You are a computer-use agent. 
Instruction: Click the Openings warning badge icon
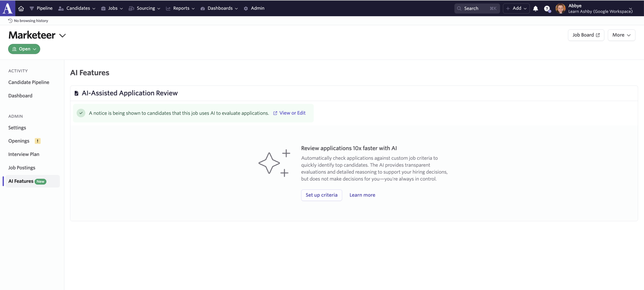coord(38,141)
